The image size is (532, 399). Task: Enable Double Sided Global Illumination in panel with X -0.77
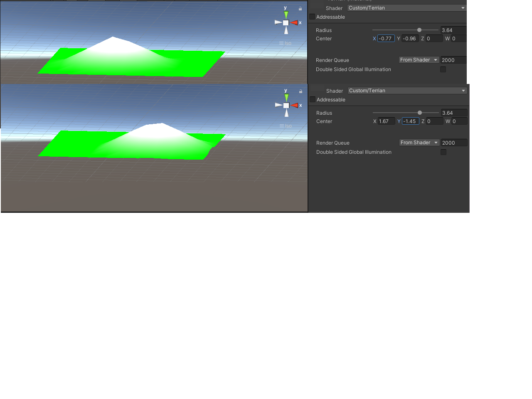coord(443,69)
